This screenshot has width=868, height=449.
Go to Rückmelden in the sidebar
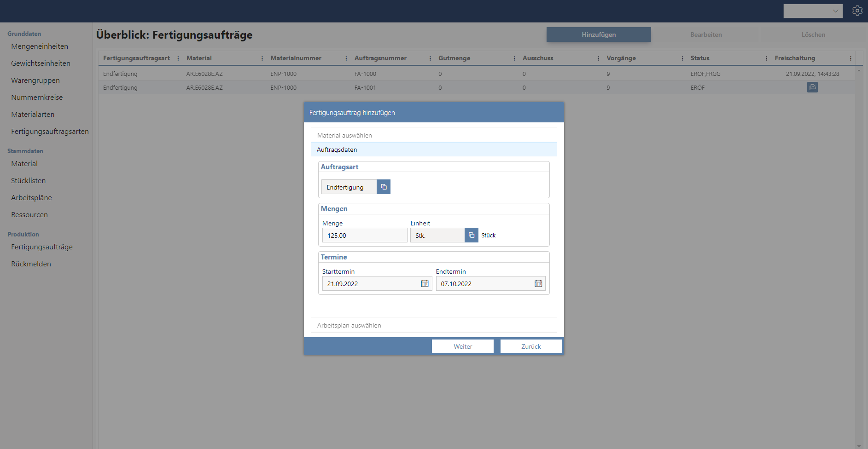coord(31,264)
